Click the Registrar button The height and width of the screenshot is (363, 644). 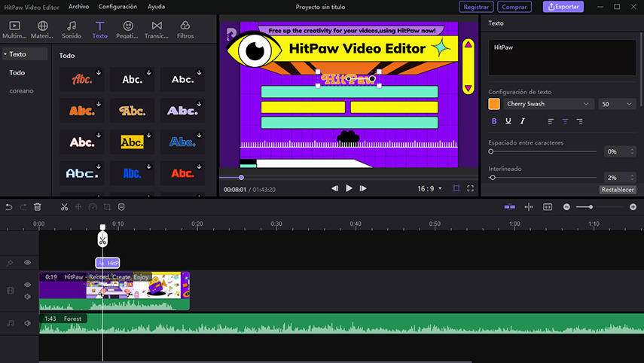pyautogui.click(x=476, y=7)
